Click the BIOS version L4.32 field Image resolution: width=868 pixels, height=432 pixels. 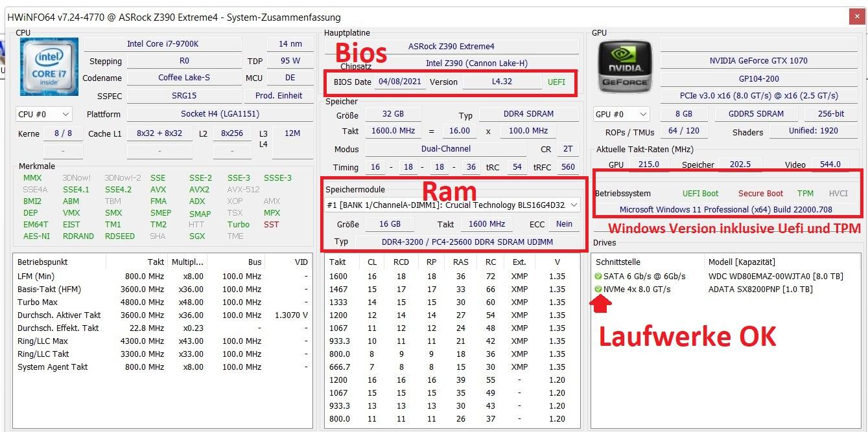point(502,82)
